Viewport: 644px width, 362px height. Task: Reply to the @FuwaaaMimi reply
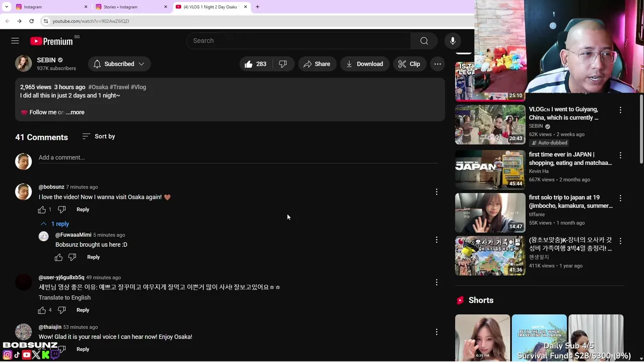pos(93,257)
